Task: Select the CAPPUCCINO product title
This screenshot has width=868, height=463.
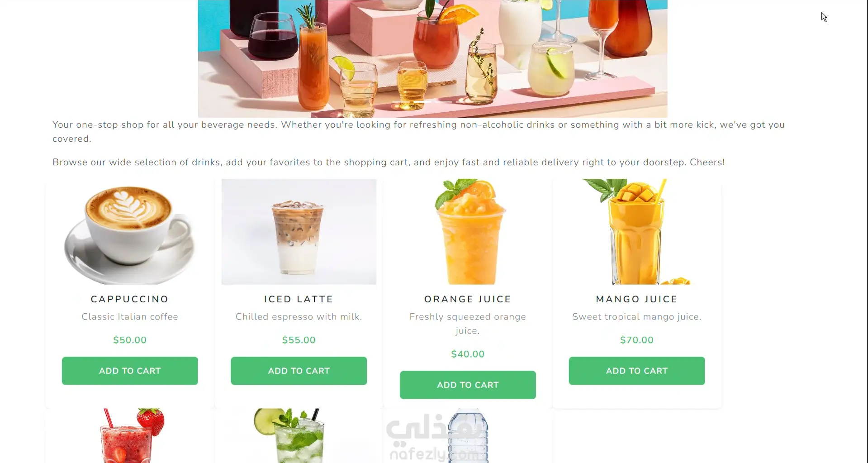Action: [130, 299]
